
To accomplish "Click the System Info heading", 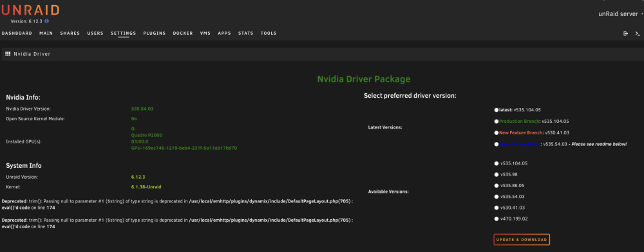I will 23,166.
